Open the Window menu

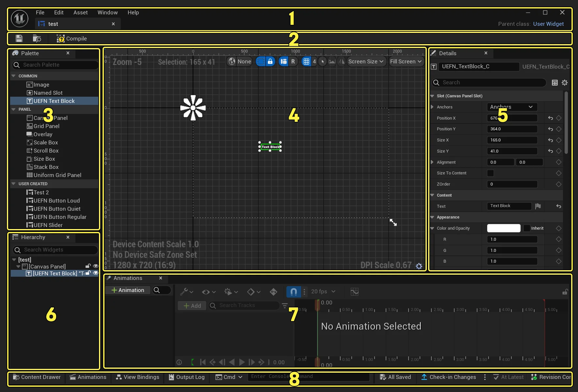tap(107, 12)
